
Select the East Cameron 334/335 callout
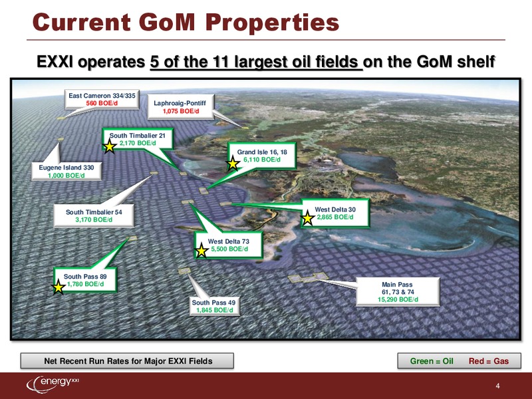(x=102, y=99)
